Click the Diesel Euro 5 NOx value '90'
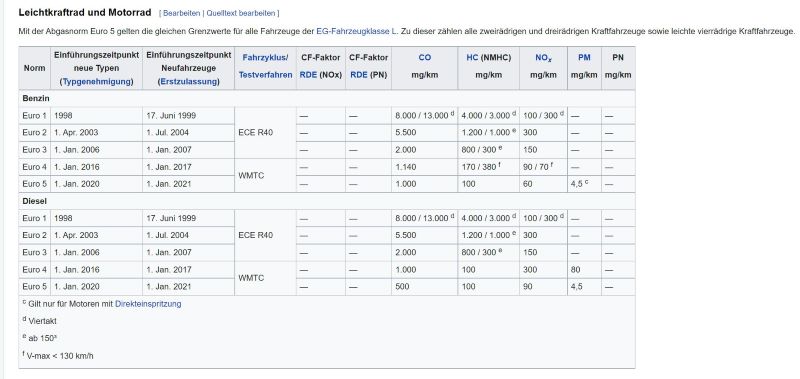This screenshot has height=379, width=800. pos(528,287)
